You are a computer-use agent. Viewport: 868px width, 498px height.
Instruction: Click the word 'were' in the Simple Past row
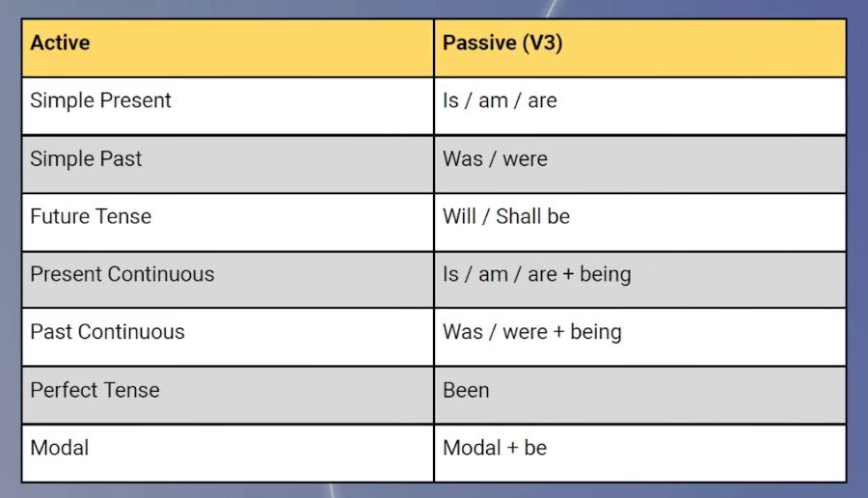pyautogui.click(x=525, y=159)
